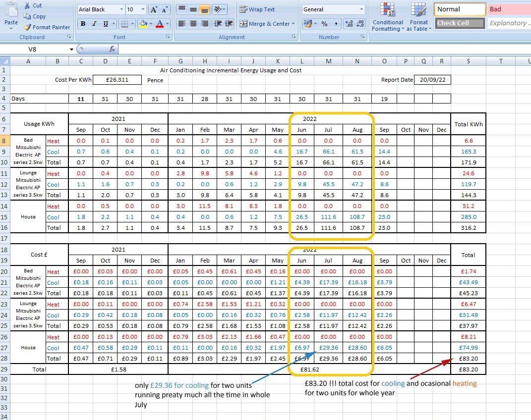The image size is (531, 420).
Task: Toggle Wrap Text
Action: pyautogui.click(x=257, y=9)
